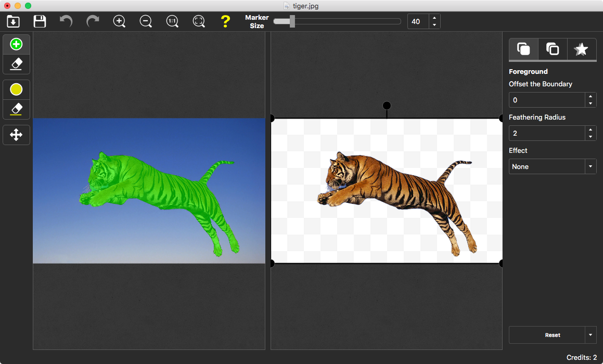Open help with the yellow question mark
603x364 pixels.
click(x=225, y=21)
